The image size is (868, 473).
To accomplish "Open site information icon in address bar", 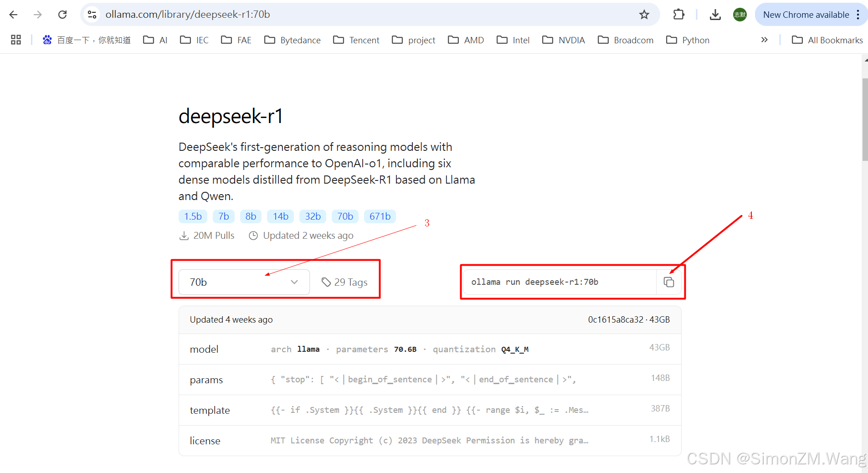I will tap(92, 15).
